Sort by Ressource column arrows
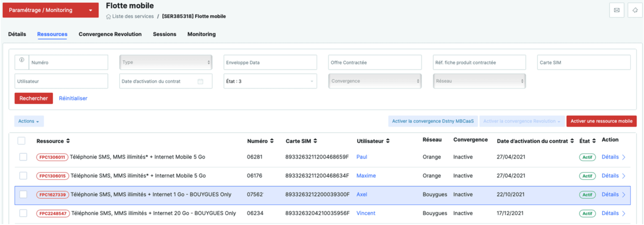 pyautogui.click(x=68, y=141)
